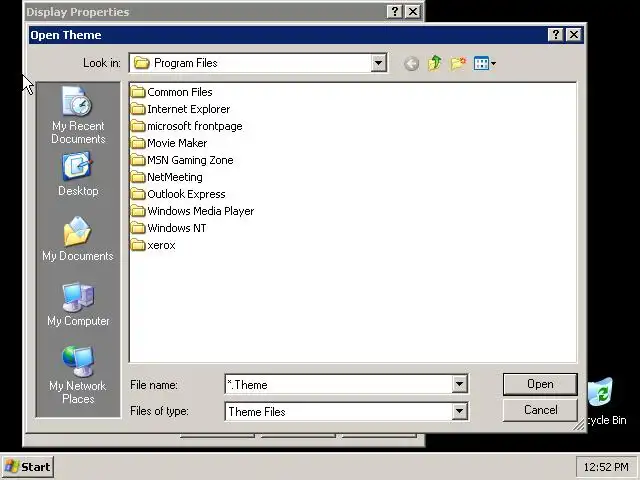Viewport: 640px width, 480px height.
Task: Click the Display Properties help button
Action: coord(394,11)
